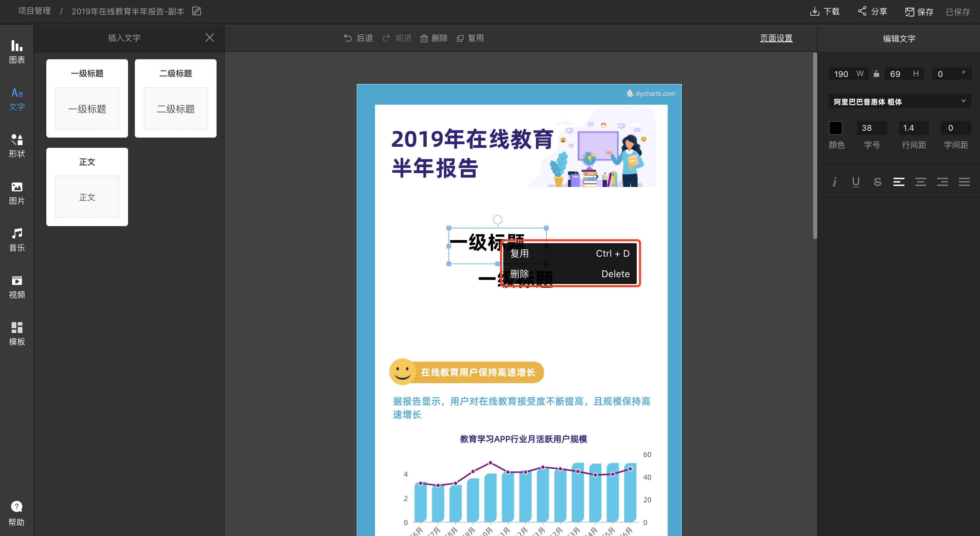Open the black text color swatch
The width and height of the screenshot is (980, 536).
pos(835,128)
